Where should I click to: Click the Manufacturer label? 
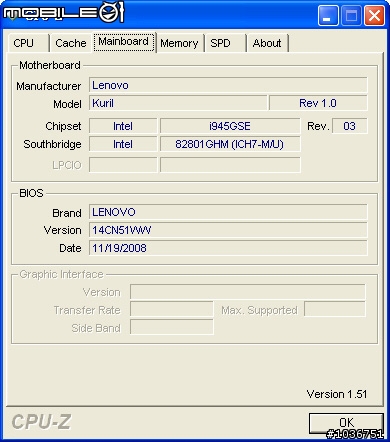click(49, 86)
